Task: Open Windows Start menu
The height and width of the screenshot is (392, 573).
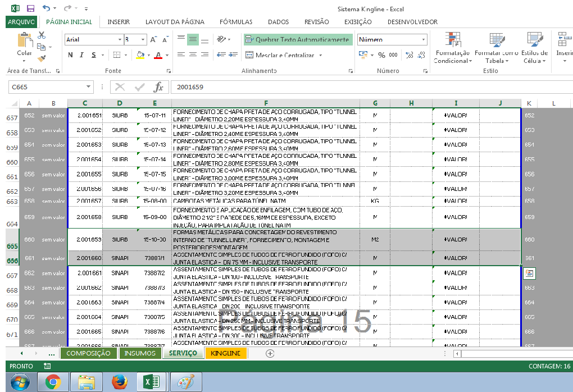Action: [x=20, y=382]
